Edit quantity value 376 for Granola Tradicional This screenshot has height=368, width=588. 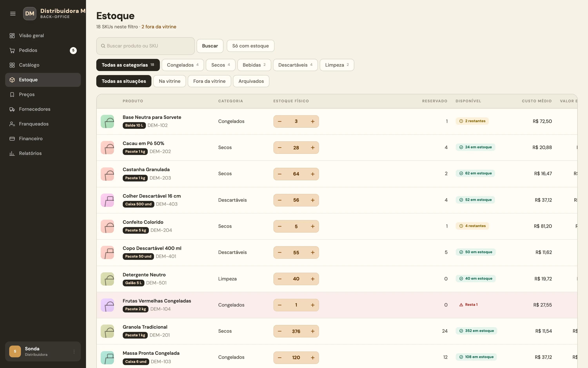pyautogui.click(x=296, y=331)
